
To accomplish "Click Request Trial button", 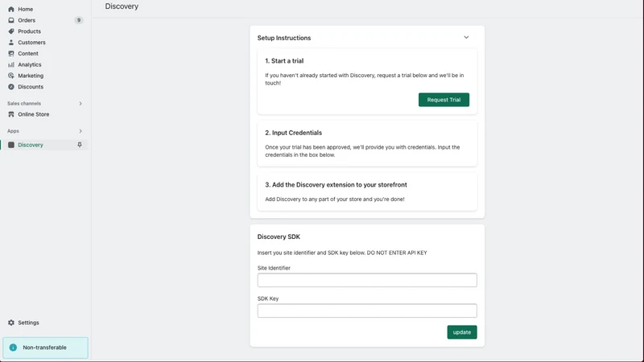I will pyautogui.click(x=444, y=100).
